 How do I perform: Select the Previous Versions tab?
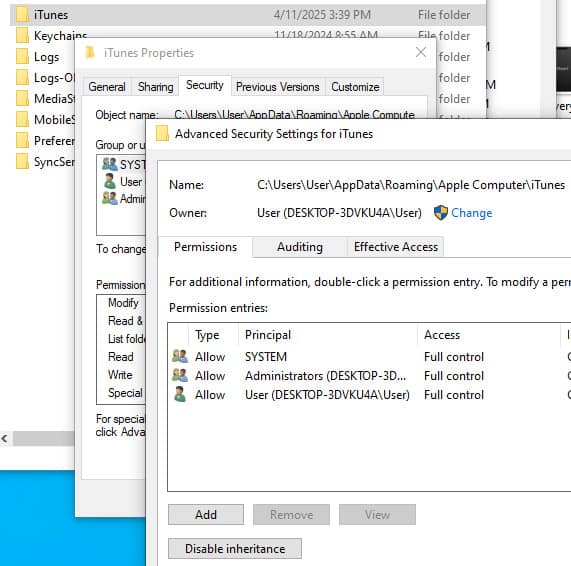(x=277, y=87)
